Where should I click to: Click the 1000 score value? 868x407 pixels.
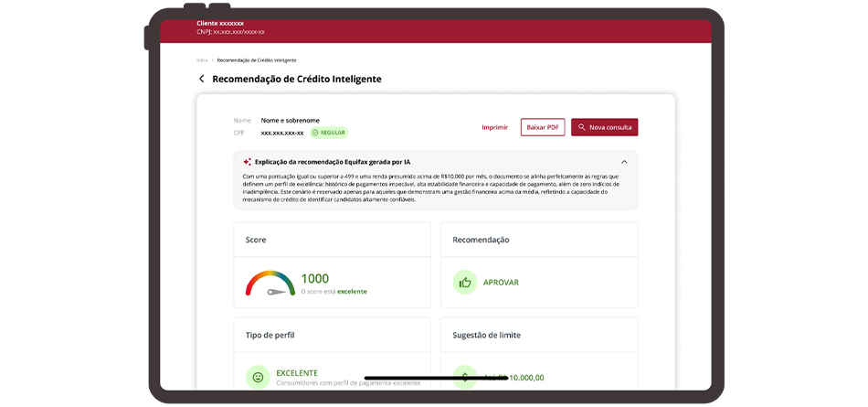point(314,278)
